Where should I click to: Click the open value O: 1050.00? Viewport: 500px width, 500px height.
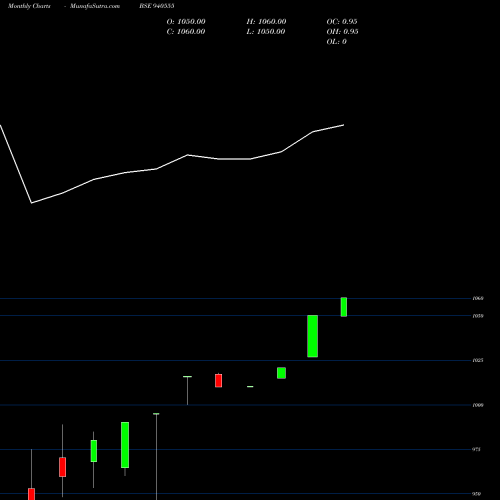[186, 22]
